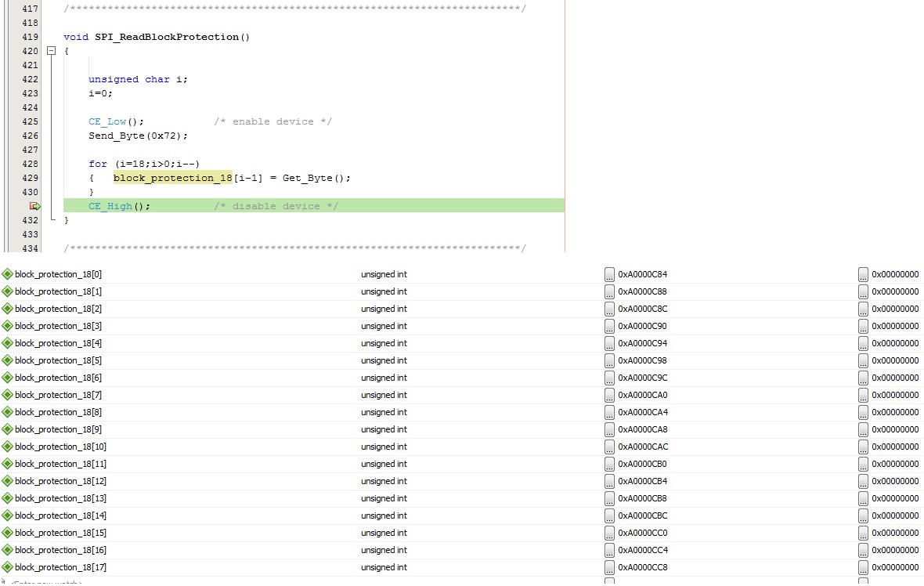Click the diamond icon for block_protection_18[0]

(x=7, y=274)
